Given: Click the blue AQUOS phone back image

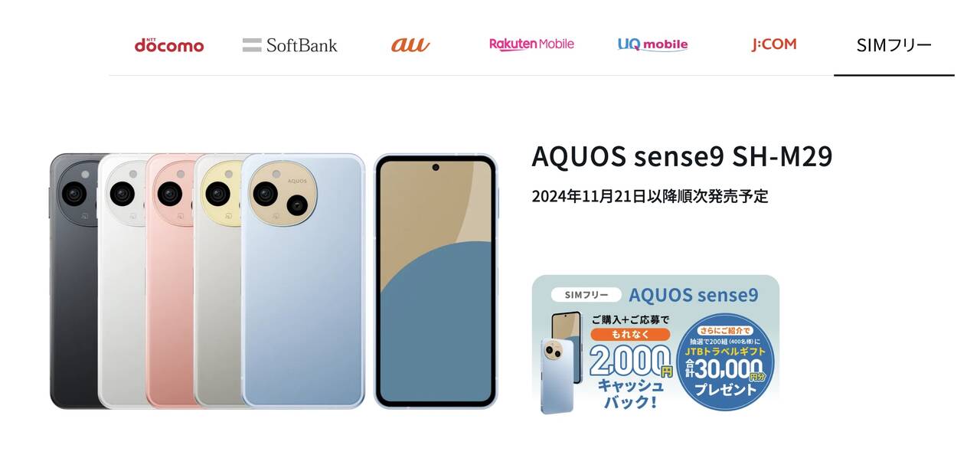Looking at the screenshot, I should pyautogui.click(x=303, y=281).
